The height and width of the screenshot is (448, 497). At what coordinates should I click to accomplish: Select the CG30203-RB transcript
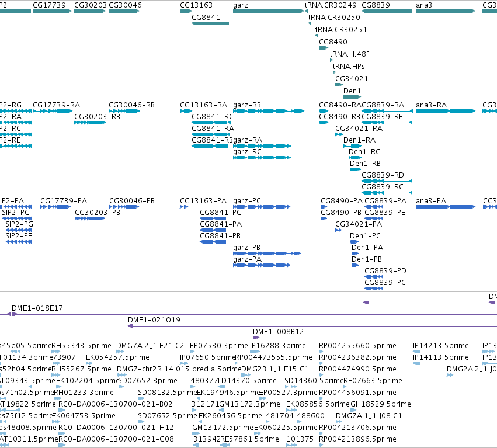click(x=90, y=123)
